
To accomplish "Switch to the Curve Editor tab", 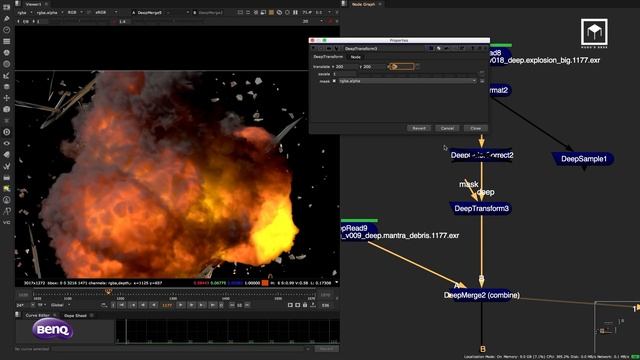I will pyautogui.click(x=37, y=315).
